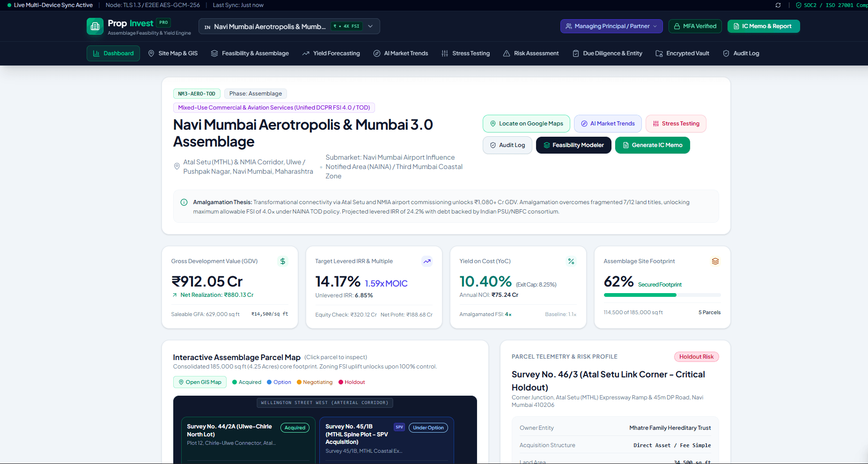Click the Holdout Risk badge
This screenshot has width=868, height=464.
click(697, 357)
